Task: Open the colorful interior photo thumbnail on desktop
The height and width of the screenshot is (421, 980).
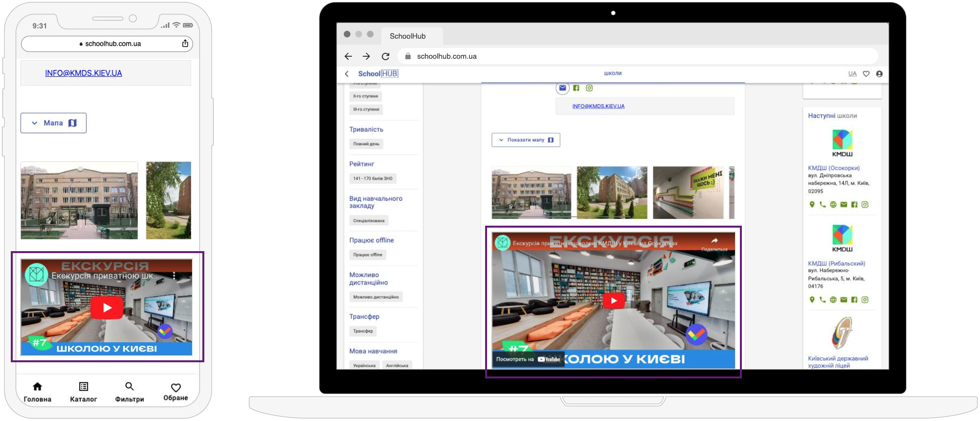Action: [688, 192]
